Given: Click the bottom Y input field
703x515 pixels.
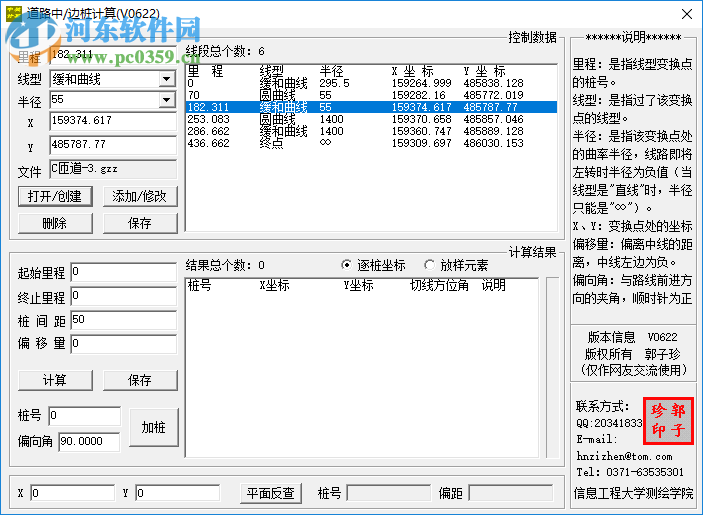Looking at the screenshot, I should click(x=178, y=493).
